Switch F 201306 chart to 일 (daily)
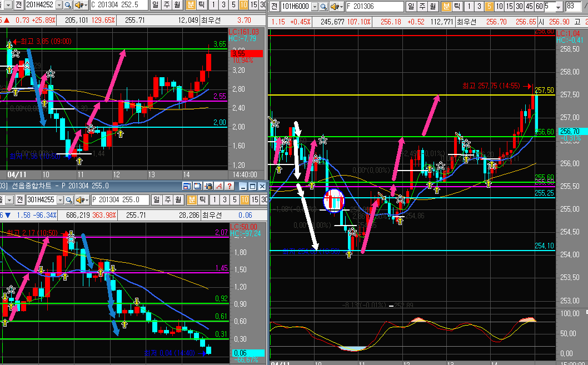 click(411, 6)
